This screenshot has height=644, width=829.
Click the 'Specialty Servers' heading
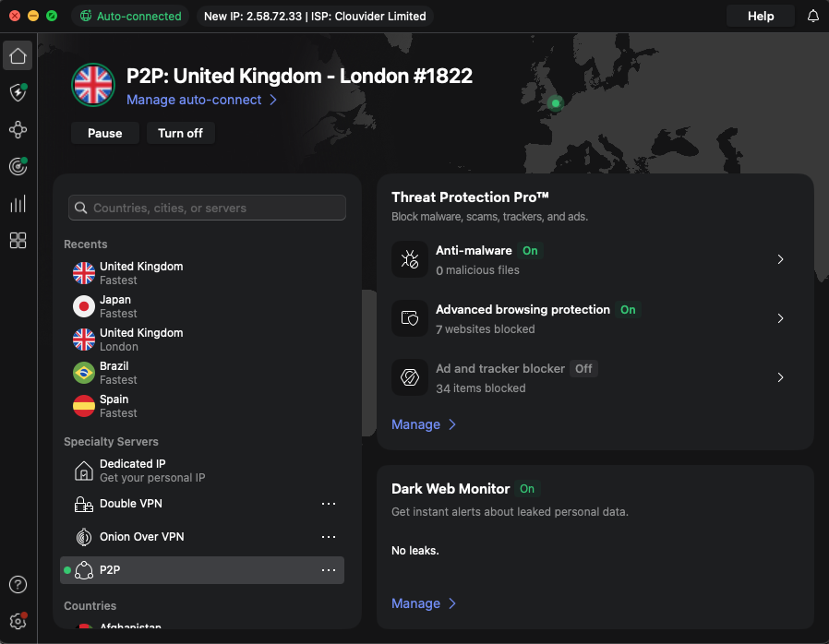111,442
